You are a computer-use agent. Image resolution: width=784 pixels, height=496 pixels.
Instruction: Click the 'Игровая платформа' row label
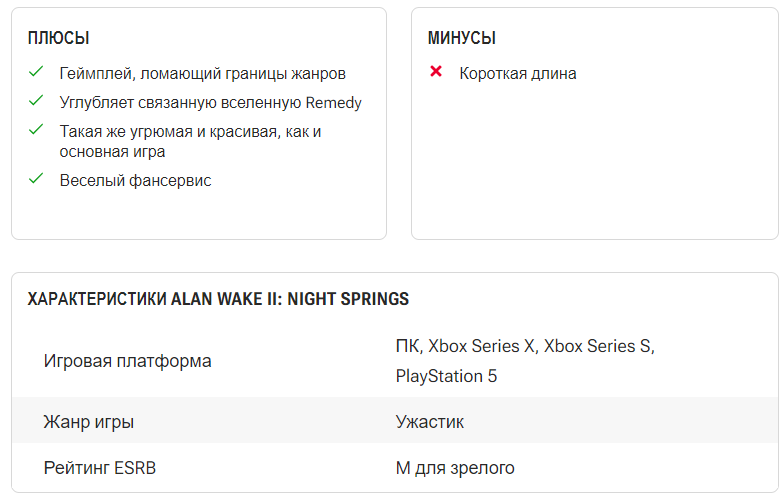point(127,361)
